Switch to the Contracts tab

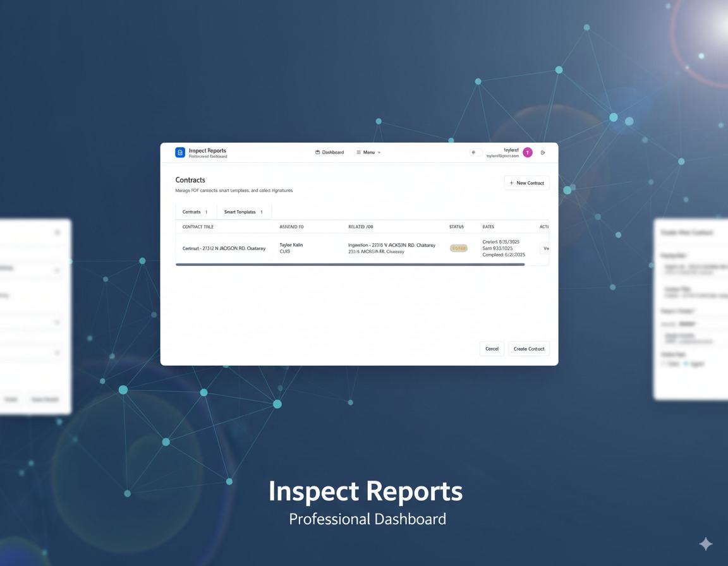click(x=195, y=212)
